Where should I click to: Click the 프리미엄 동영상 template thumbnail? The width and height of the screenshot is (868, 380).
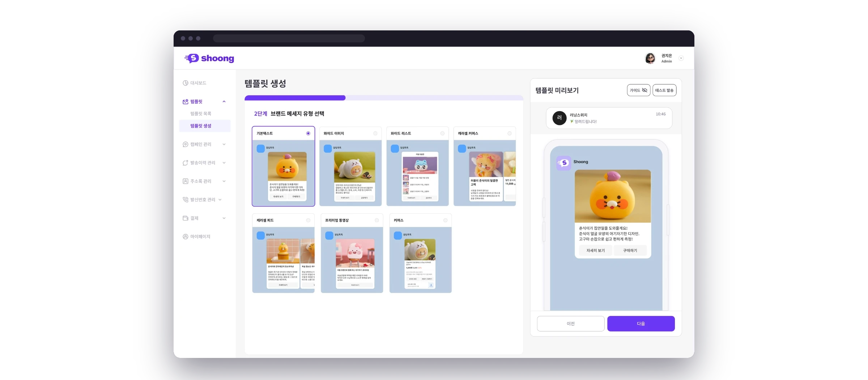(352, 260)
